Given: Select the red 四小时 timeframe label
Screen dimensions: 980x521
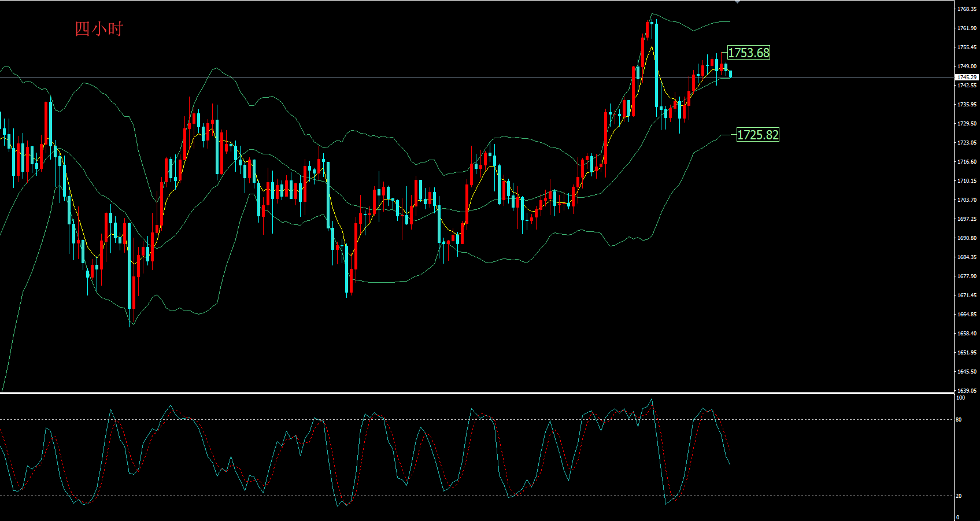Looking at the screenshot, I should pyautogui.click(x=99, y=29).
